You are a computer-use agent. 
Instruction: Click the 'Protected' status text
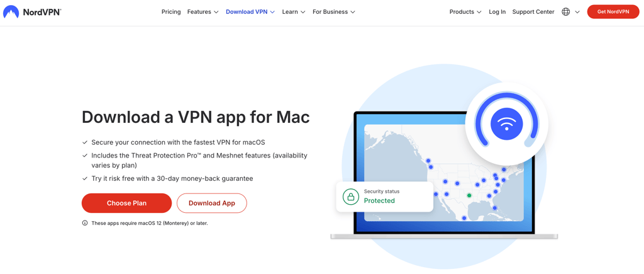pyautogui.click(x=379, y=201)
